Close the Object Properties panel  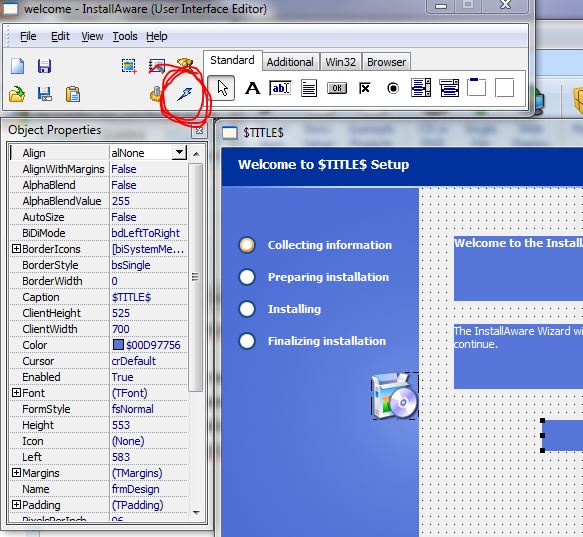pyautogui.click(x=200, y=131)
